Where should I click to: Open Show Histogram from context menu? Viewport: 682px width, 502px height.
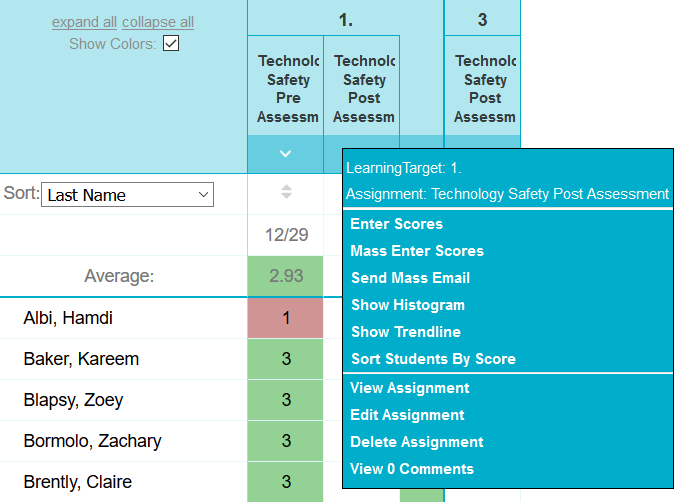coord(408,305)
